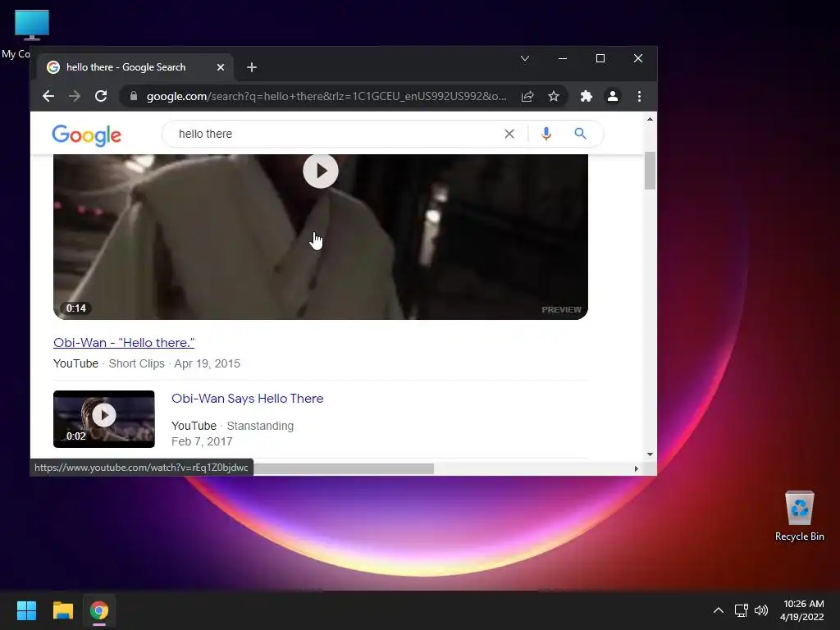Click the address bar URL
The width and height of the screenshot is (840, 630).
click(x=326, y=97)
